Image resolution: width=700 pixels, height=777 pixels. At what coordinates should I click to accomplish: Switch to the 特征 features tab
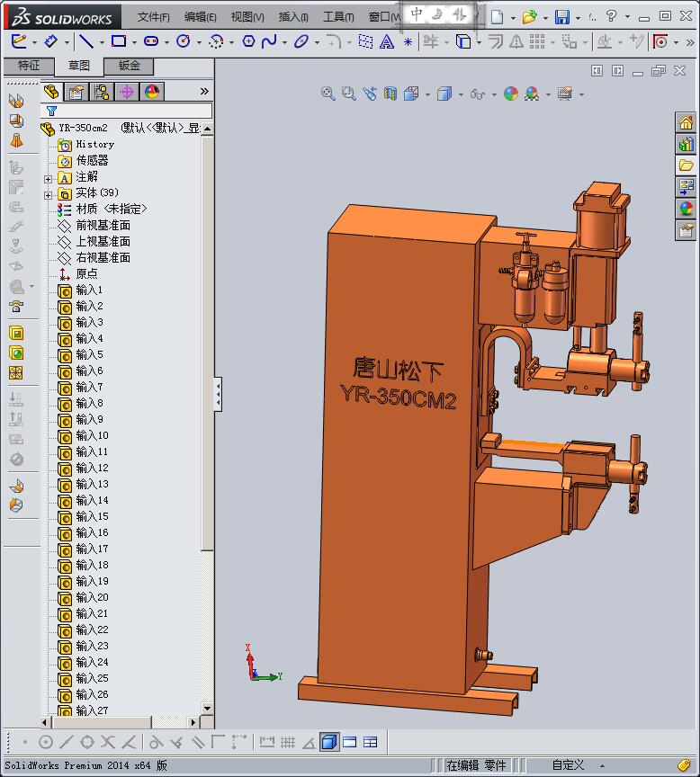tap(29, 66)
